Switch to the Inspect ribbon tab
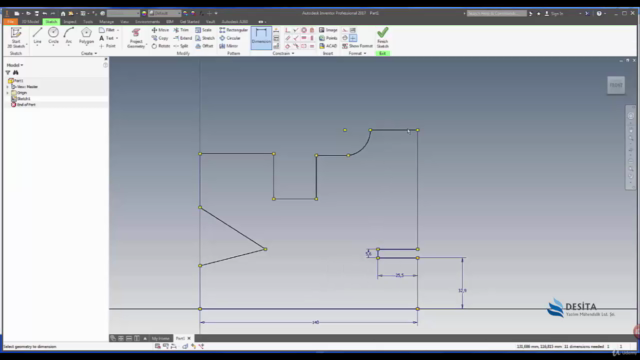Screen dimensions: 640x360 pos(70,22)
